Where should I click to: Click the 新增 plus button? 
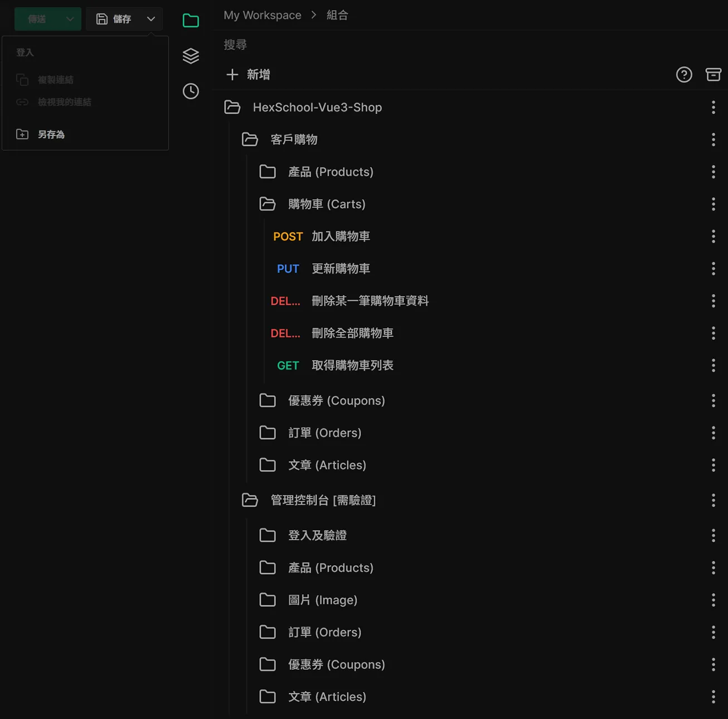(x=248, y=75)
